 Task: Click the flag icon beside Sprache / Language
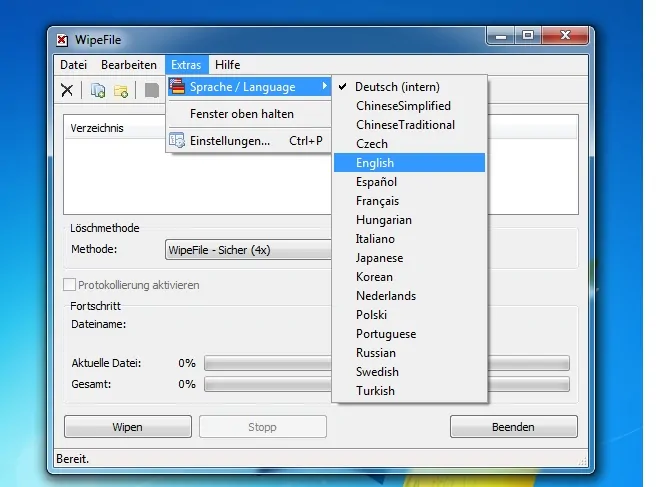pyautogui.click(x=177, y=87)
